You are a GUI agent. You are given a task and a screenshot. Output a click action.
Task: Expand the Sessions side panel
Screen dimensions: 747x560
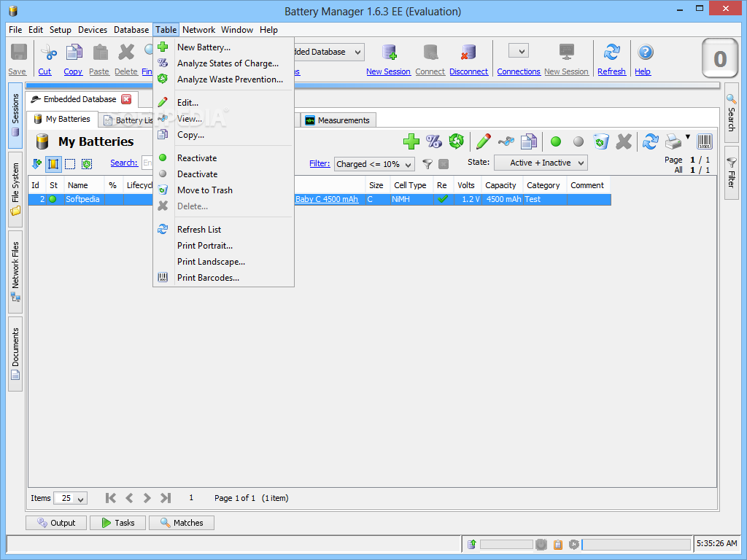15,115
